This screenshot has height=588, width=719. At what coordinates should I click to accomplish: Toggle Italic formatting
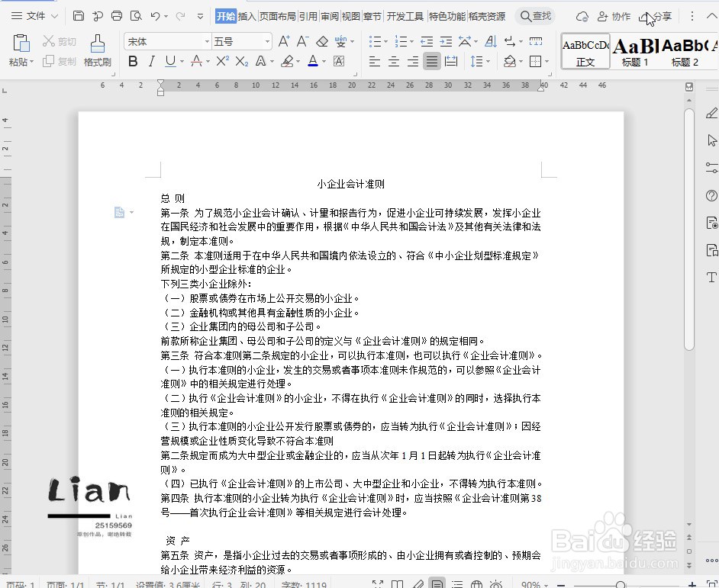(x=152, y=61)
